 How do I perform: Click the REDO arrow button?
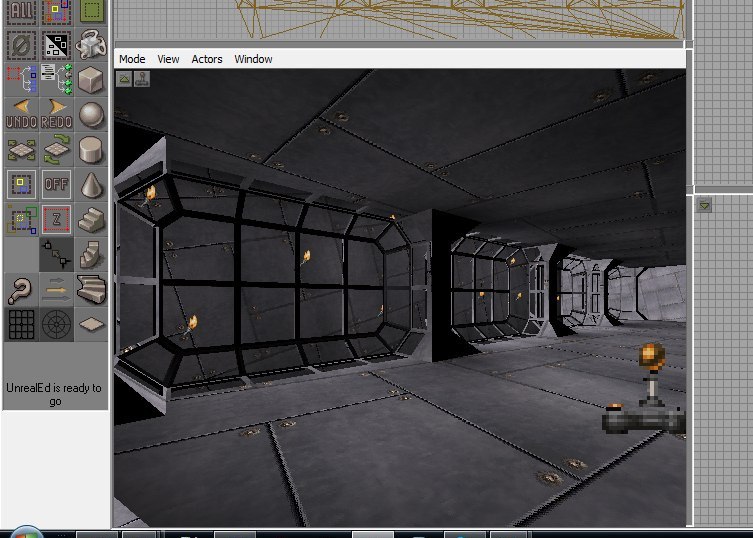point(56,113)
